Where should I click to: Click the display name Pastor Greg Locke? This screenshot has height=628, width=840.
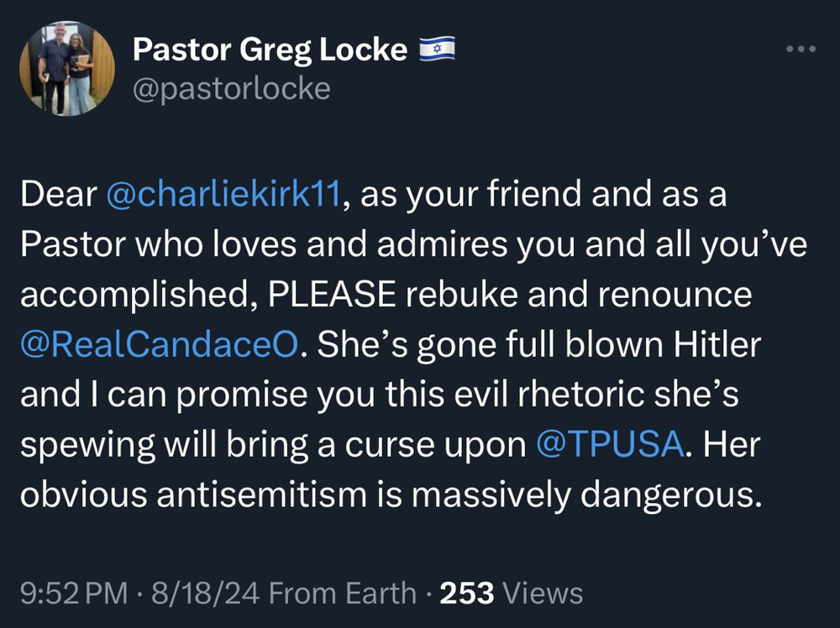point(270,50)
